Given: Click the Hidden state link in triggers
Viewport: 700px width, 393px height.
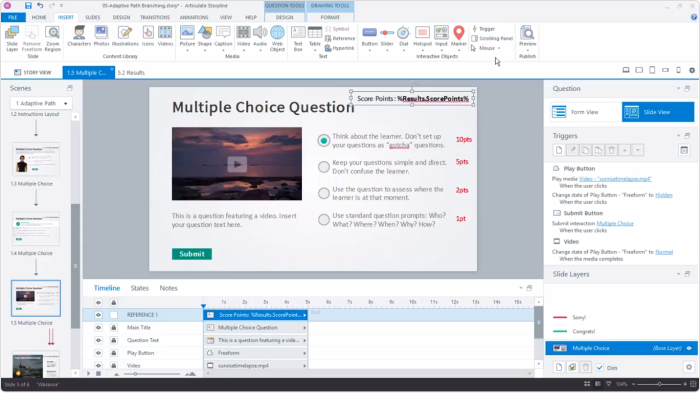Looking at the screenshot, I should point(663,195).
